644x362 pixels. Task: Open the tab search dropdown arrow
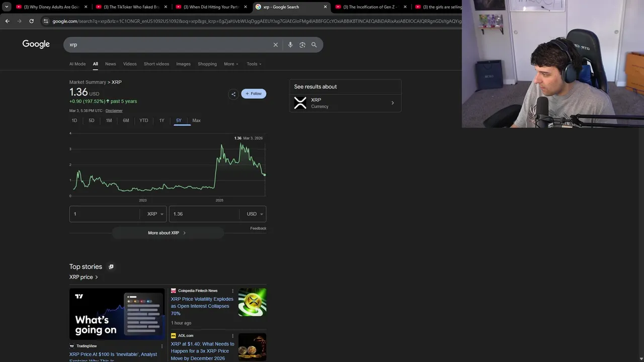click(7, 7)
